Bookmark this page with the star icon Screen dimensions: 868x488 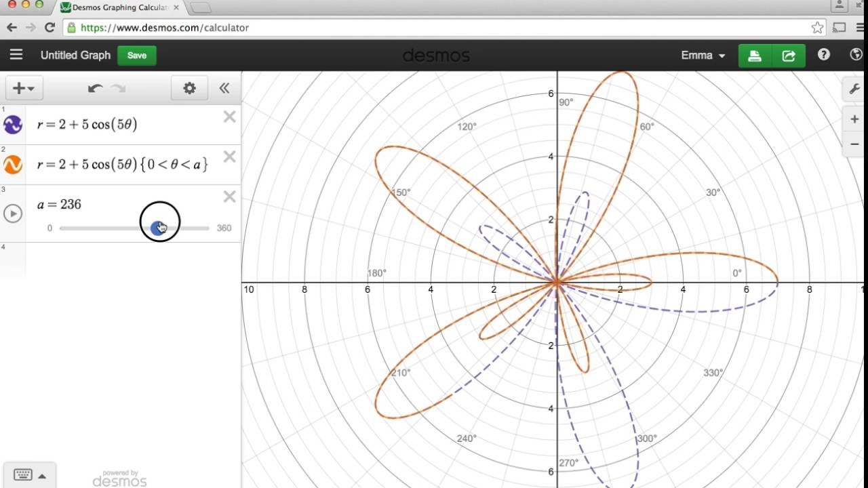point(817,28)
